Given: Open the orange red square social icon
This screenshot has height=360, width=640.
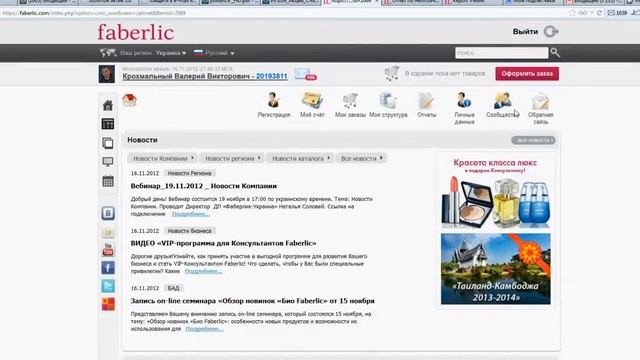Looking at the screenshot, I should click(108, 304).
